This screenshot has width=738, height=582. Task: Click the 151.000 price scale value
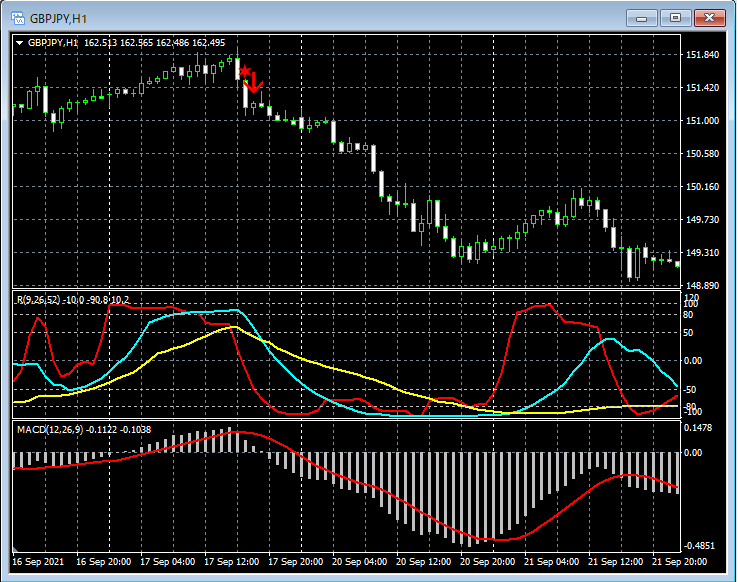pyautogui.click(x=702, y=121)
